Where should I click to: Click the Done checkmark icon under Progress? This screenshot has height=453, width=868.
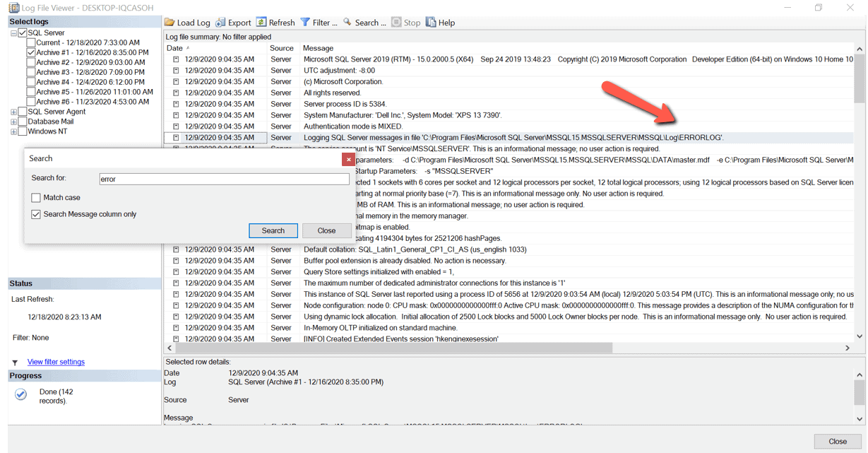pyautogui.click(x=21, y=394)
